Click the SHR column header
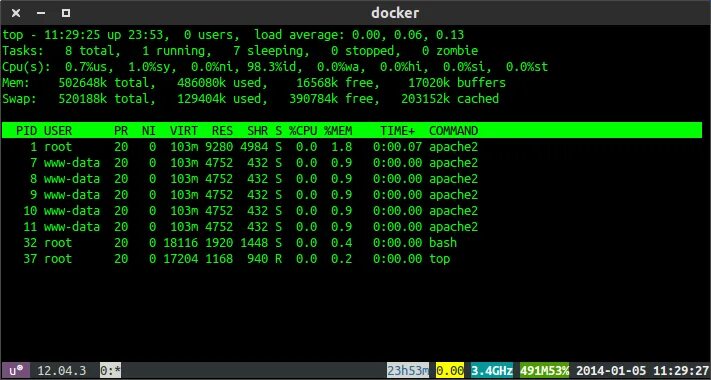 coord(258,131)
